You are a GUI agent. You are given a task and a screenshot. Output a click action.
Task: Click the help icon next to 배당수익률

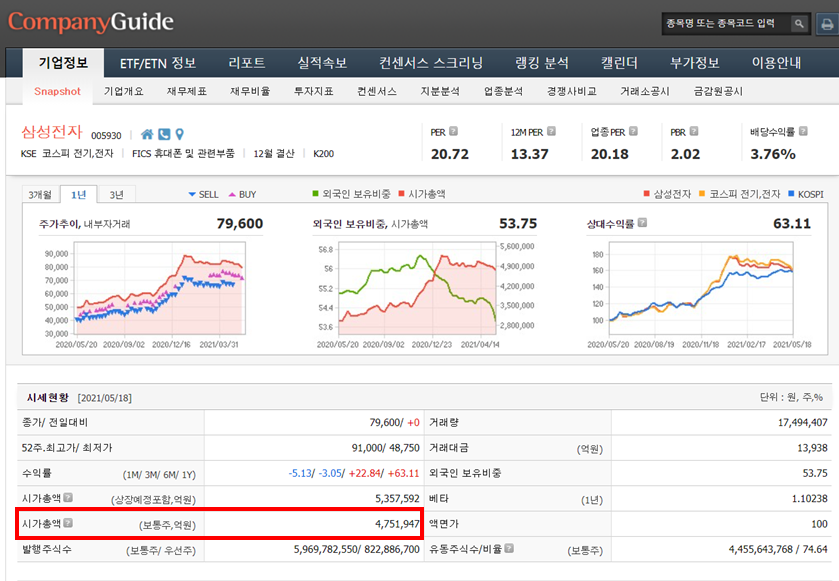click(x=803, y=131)
